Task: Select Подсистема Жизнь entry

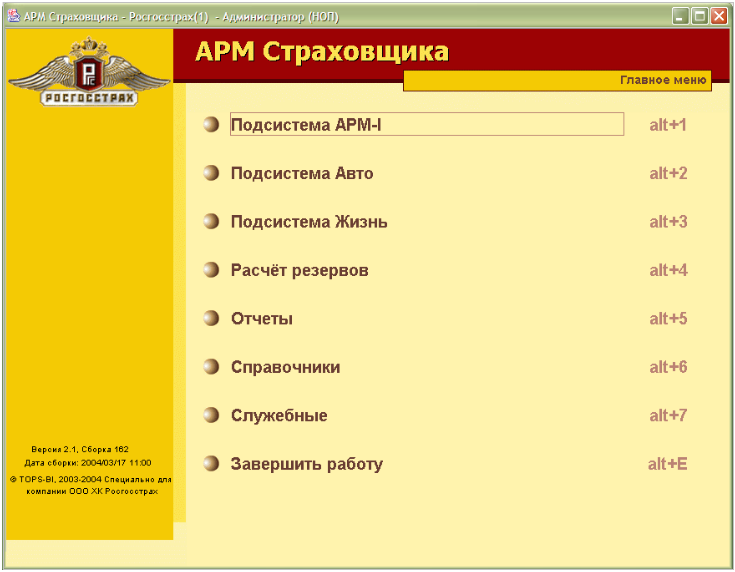Action: click(x=309, y=222)
